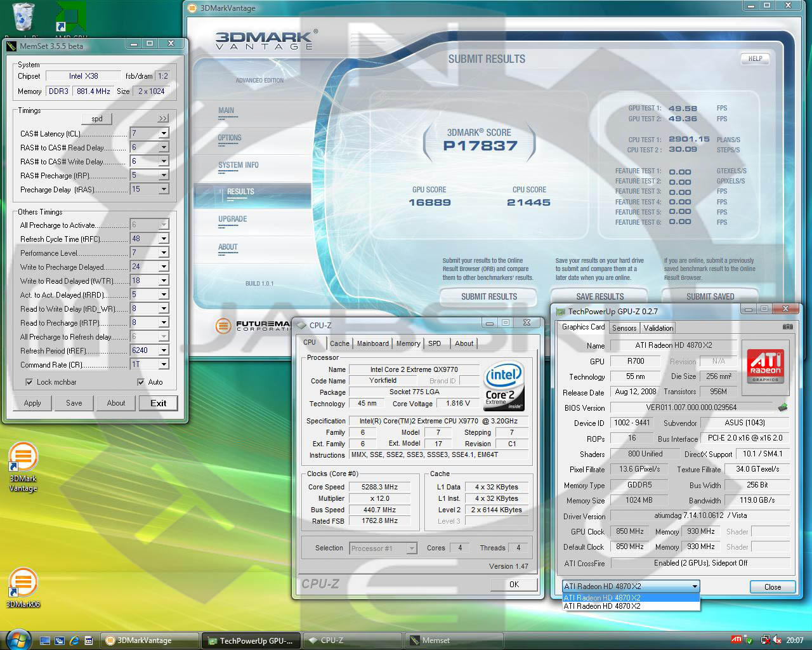This screenshot has width=812, height=650.
Task: Uncheck the Auto checkbox in MemSet
Action: pos(141,382)
